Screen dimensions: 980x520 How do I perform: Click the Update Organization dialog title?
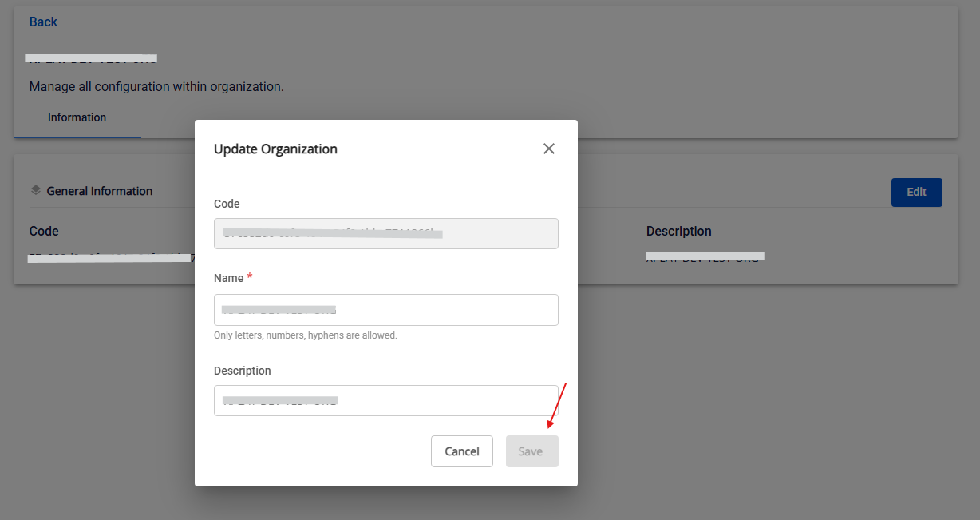(275, 149)
